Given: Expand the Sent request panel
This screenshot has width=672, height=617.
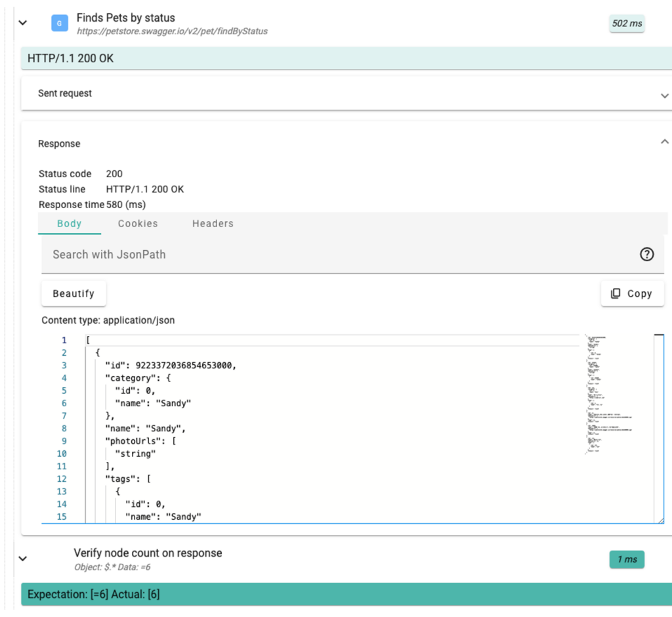Looking at the screenshot, I should pyautogui.click(x=664, y=95).
